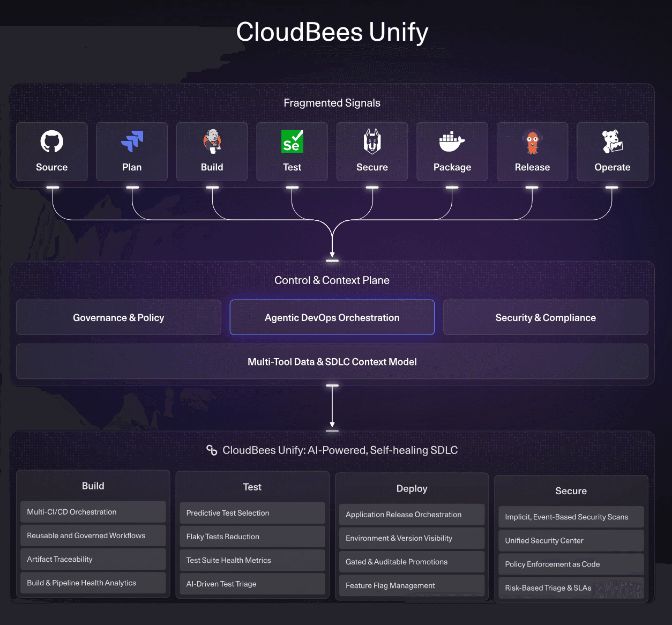672x625 pixels.
Task: Click Multi-Tool Data & SDLC Context Model bar
Action: tap(332, 362)
